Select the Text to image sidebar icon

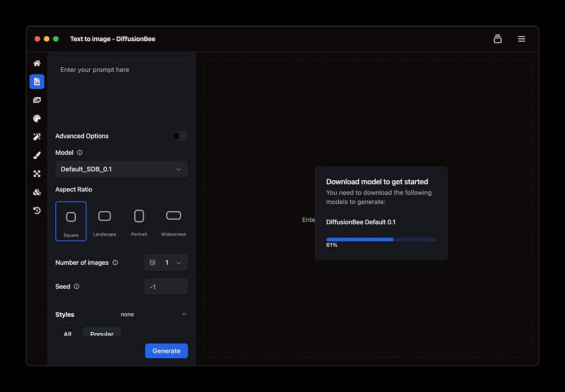pyautogui.click(x=37, y=82)
